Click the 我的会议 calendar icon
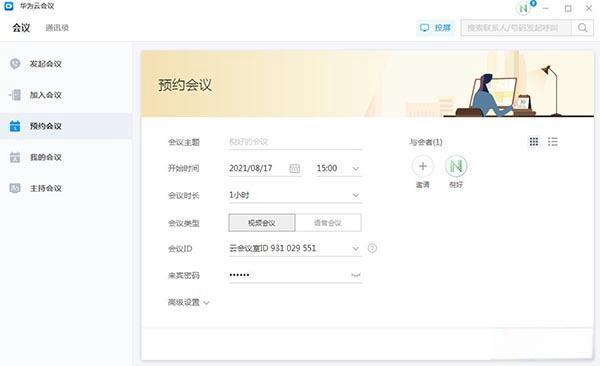The image size is (600, 366). [15, 157]
